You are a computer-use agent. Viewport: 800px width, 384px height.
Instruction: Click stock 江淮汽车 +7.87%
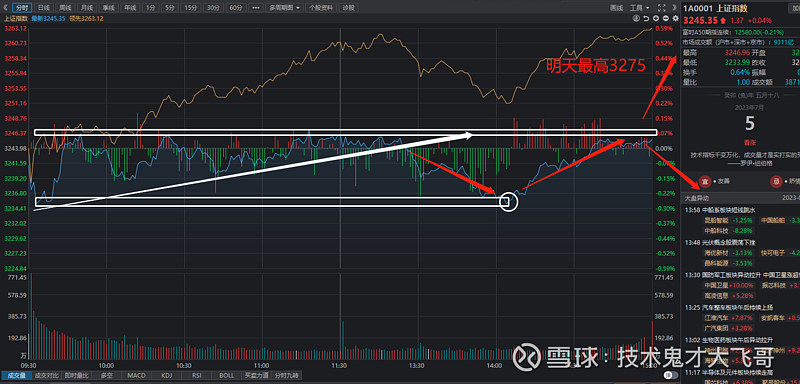point(729,318)
